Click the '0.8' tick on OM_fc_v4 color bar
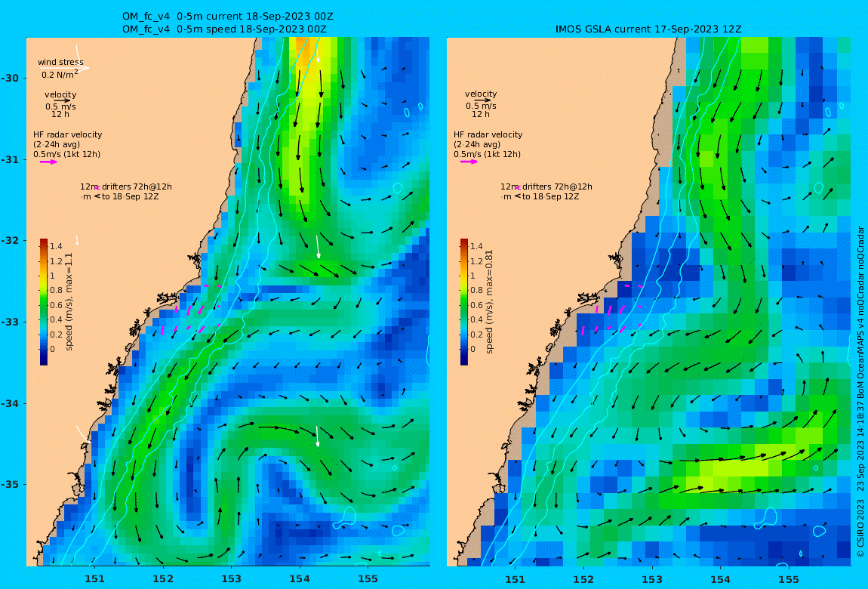868x589 pixels. click(x=56, y=290)
